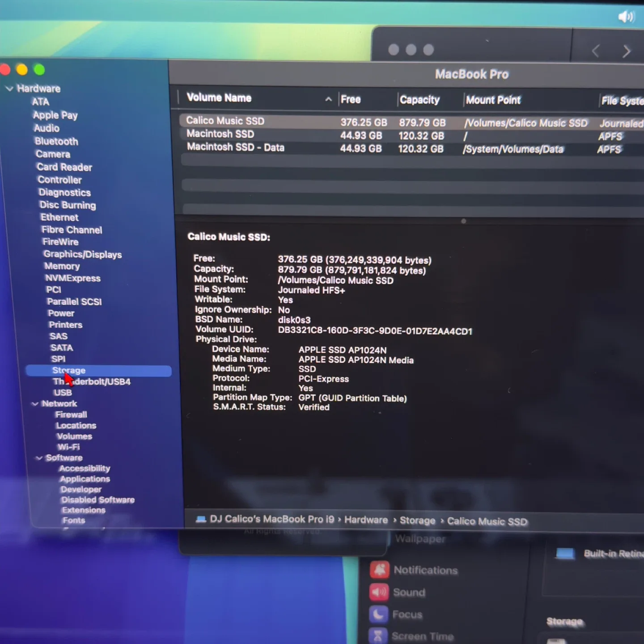Collapse the Hardware section
The height and width of the screenshot is (644, 644).
[10, 89]
